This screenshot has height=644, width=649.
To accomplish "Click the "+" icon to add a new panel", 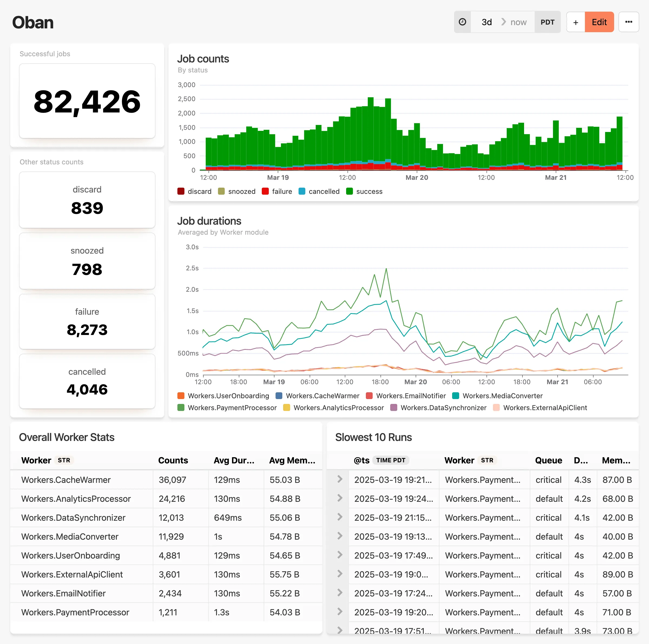I will 576,22.
